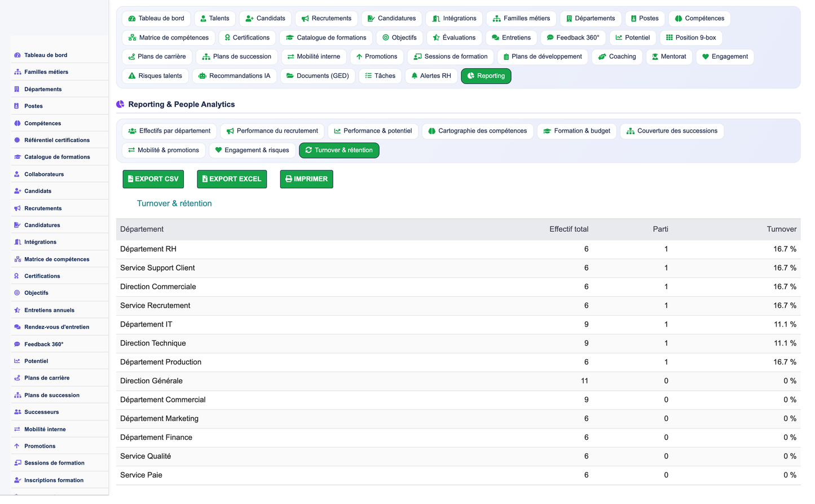Viewport: 815px width, 504px height.
Task: Open the Plans de développement tab
Action: coord(543,57)
